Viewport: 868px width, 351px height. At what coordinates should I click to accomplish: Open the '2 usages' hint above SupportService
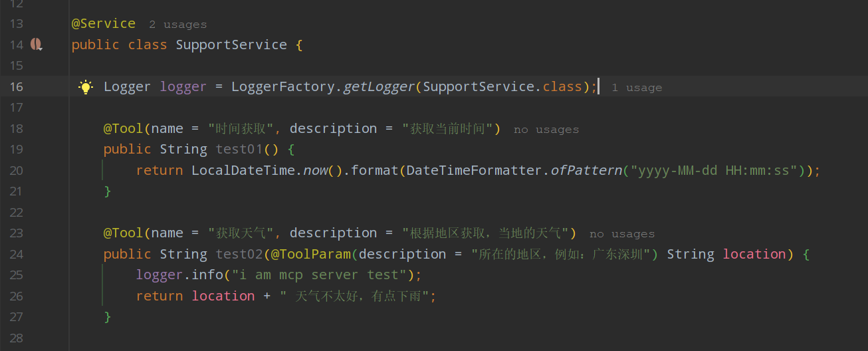pos(177,25)
